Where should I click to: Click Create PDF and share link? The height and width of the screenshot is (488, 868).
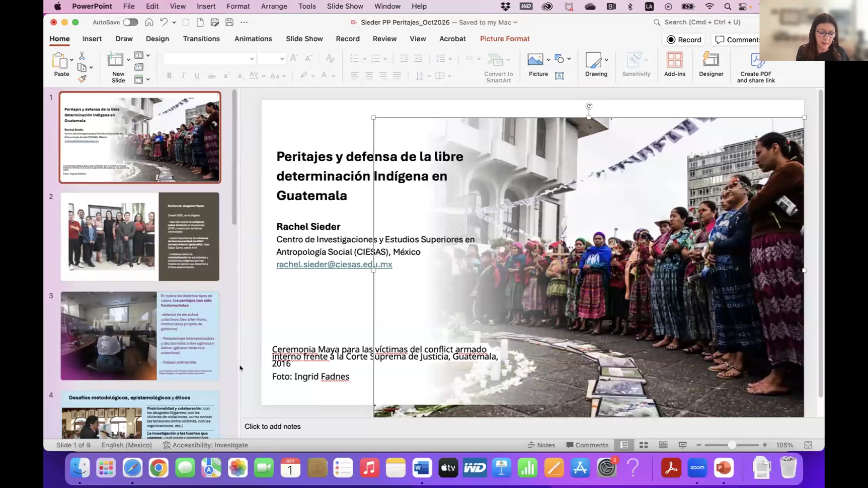756,68
